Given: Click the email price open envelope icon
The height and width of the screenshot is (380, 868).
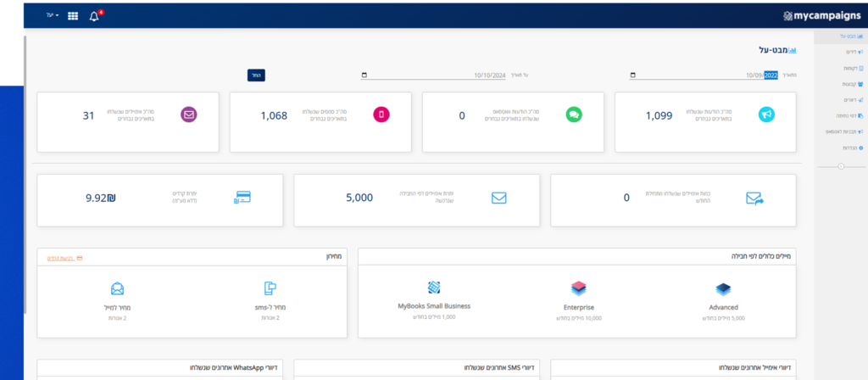Looking at the screenshot, I should pyautogui.click(x=117, y=288).
